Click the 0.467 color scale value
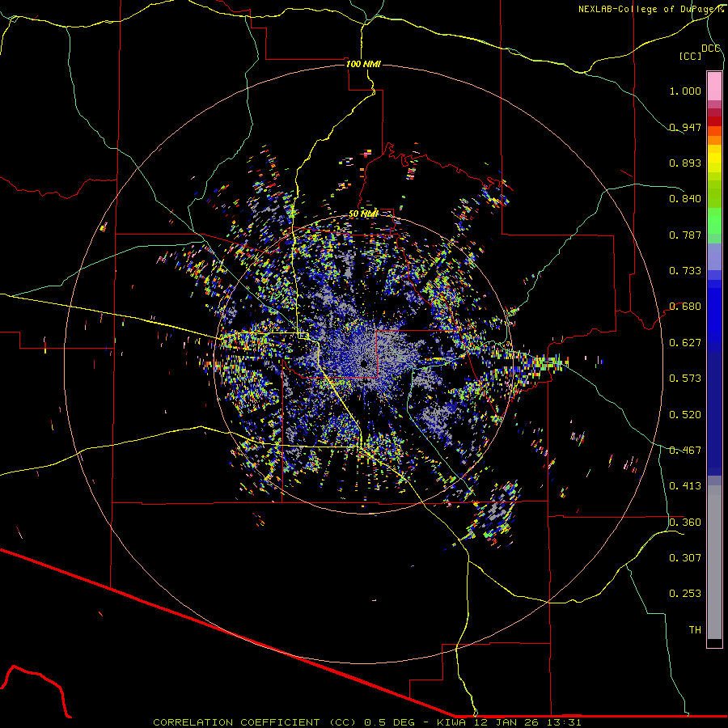Image resolution: width=728 pixels, height=728 pixels. point(685,451)
